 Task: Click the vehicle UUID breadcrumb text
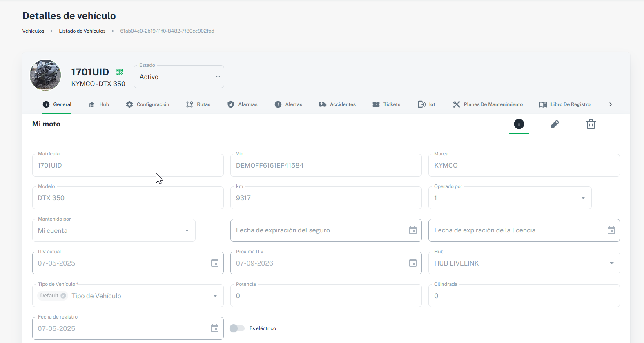167,31
